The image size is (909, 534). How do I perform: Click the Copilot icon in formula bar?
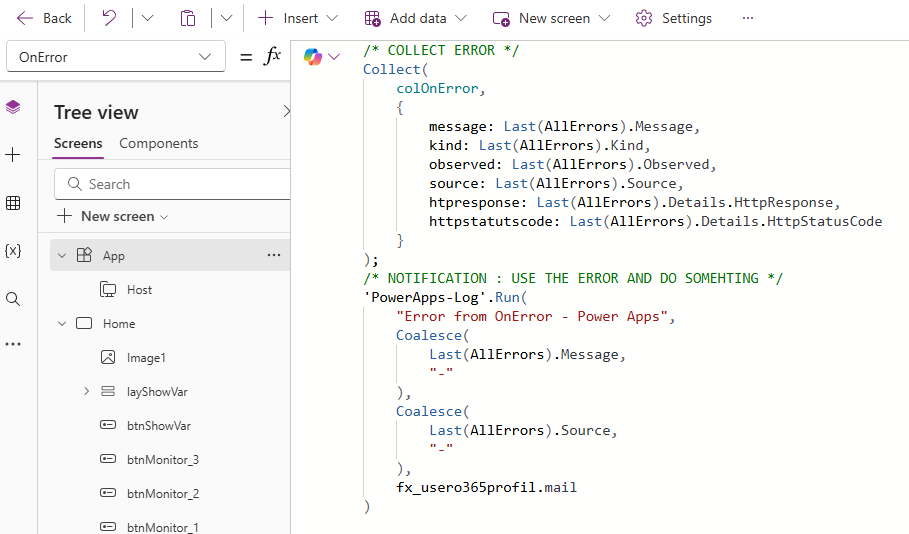coord(312,57)
